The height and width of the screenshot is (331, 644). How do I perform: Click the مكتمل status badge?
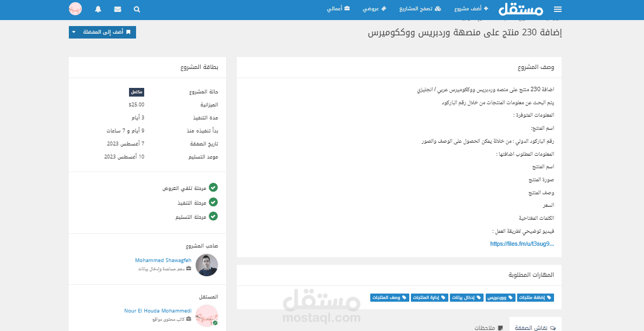137,92
